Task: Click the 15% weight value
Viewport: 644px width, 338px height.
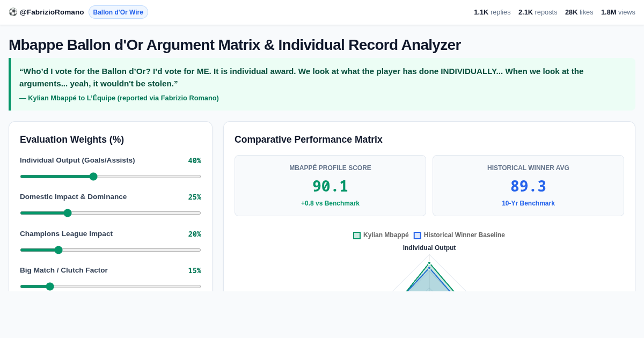Action: 194,270
